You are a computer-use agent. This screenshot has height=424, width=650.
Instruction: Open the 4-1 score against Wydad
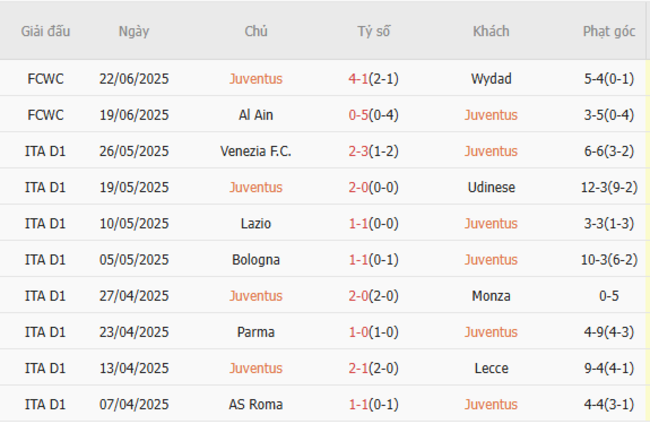361,79
